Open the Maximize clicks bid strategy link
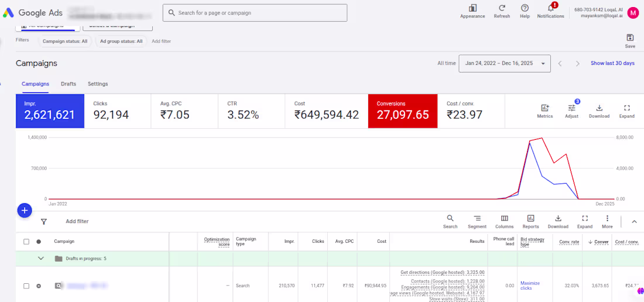644x302 pixels. click(530, 286)
